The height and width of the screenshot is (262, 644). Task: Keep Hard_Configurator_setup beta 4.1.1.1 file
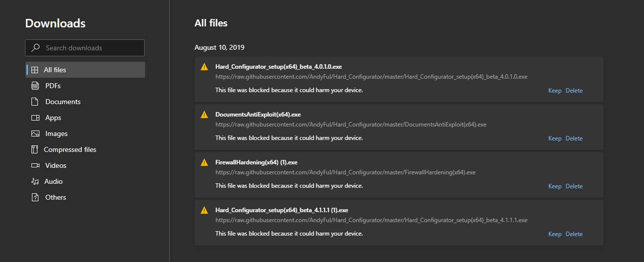(555, 234)
